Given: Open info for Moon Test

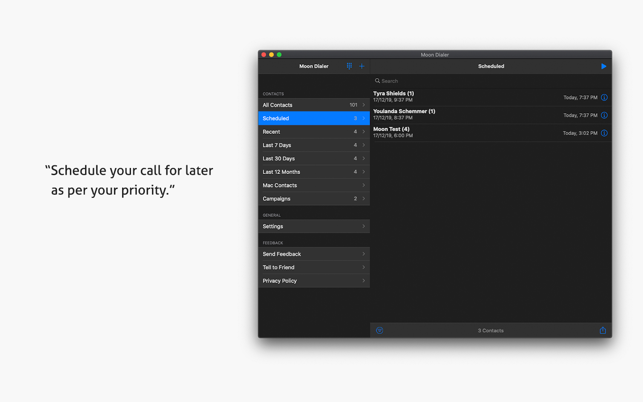Looking at the screenshot, I should point(604,133).
